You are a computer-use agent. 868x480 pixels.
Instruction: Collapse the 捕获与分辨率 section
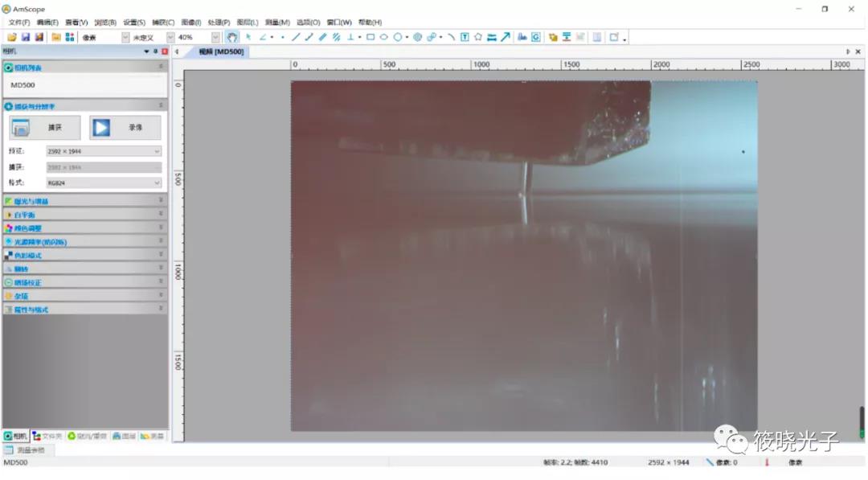tap(161, 106)
